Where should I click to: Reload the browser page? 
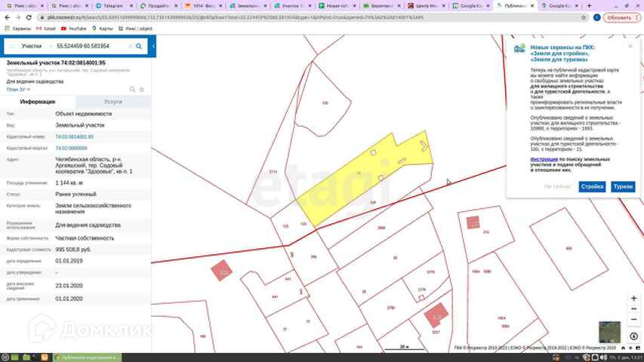click(x=29, y=17)
